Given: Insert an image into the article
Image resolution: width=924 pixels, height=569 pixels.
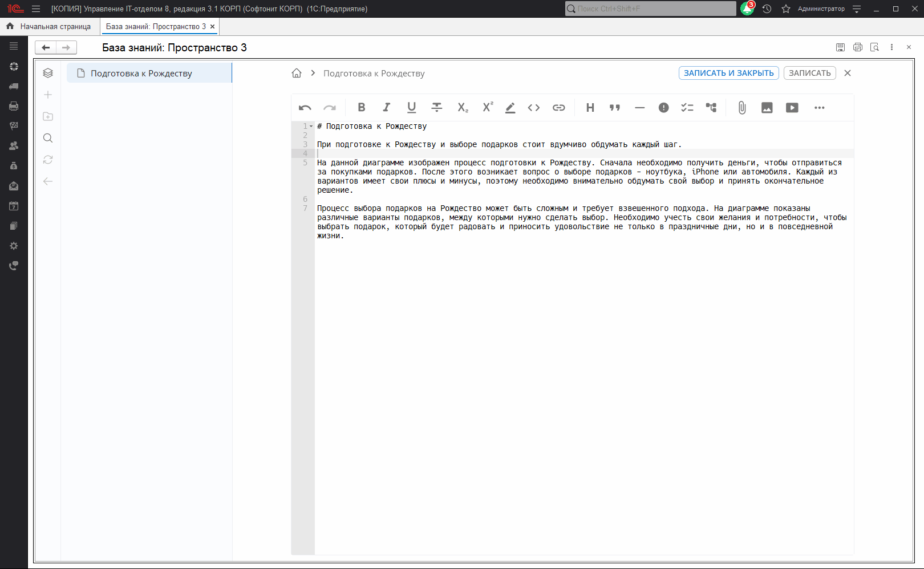Looking at the screenshot, I should coord(767,107).
